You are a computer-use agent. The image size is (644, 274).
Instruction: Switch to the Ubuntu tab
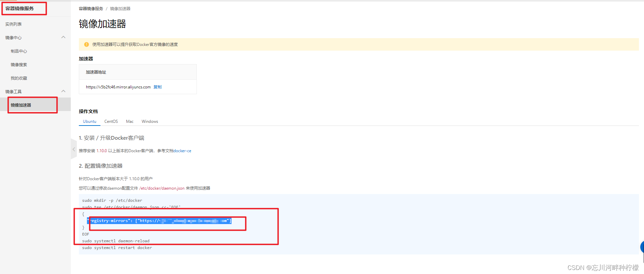click(x=90, y=121)
